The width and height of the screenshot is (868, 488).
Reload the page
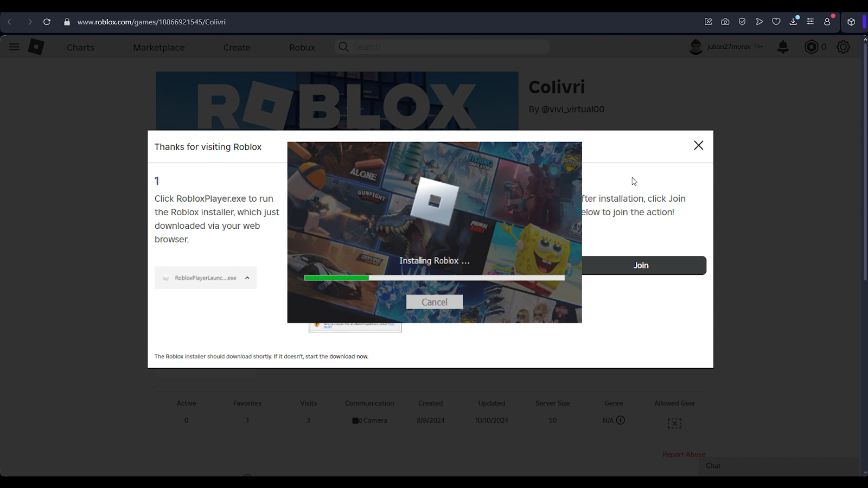pos(47,22)
